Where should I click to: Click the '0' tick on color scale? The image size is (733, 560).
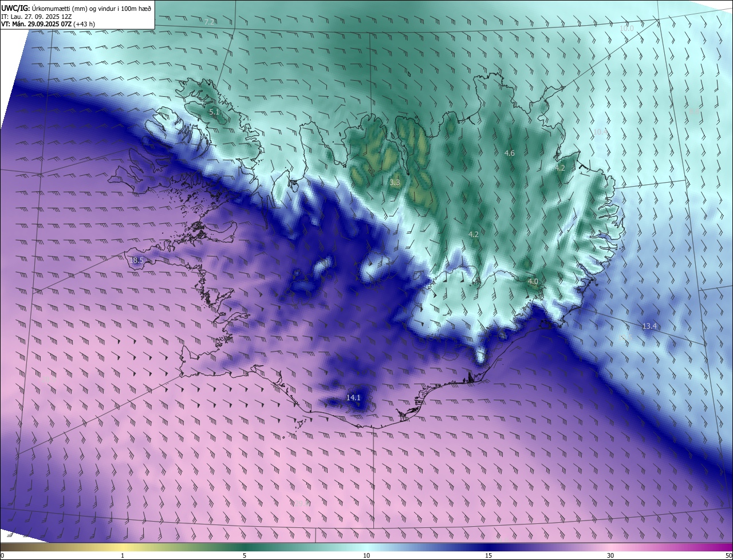click(x=2, y=555)
